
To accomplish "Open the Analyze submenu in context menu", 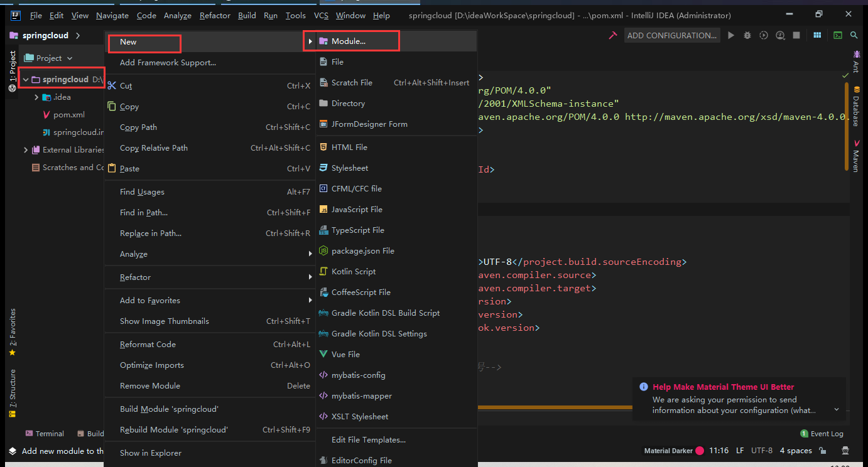I will tap(210, 254).
